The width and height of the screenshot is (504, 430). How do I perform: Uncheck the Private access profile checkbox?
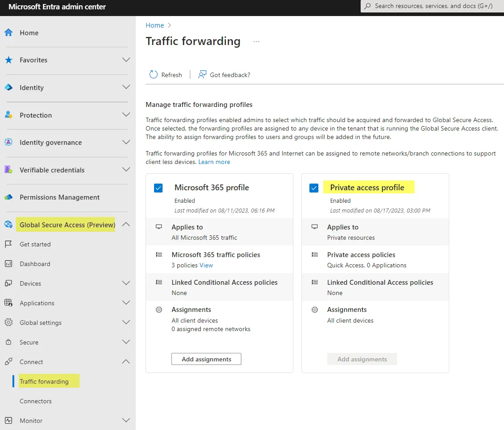(x=314, y=188)
